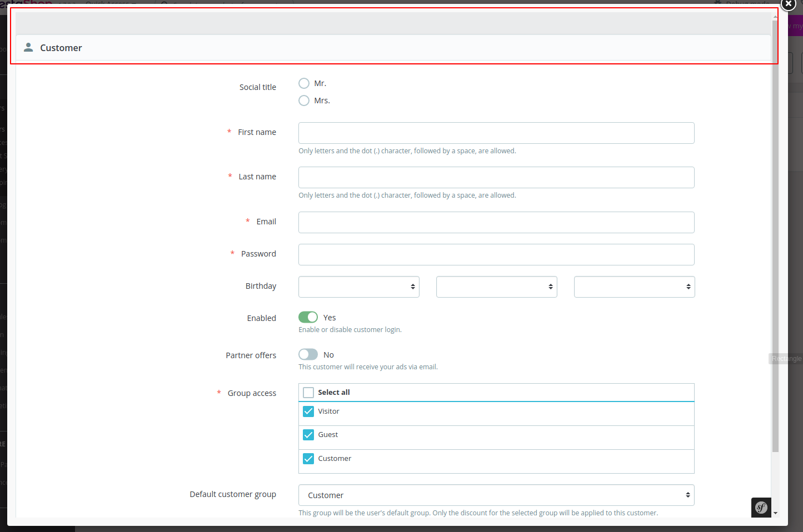
Task: Open the Symfony profiler toolbar icon
Action: point(761,508)
